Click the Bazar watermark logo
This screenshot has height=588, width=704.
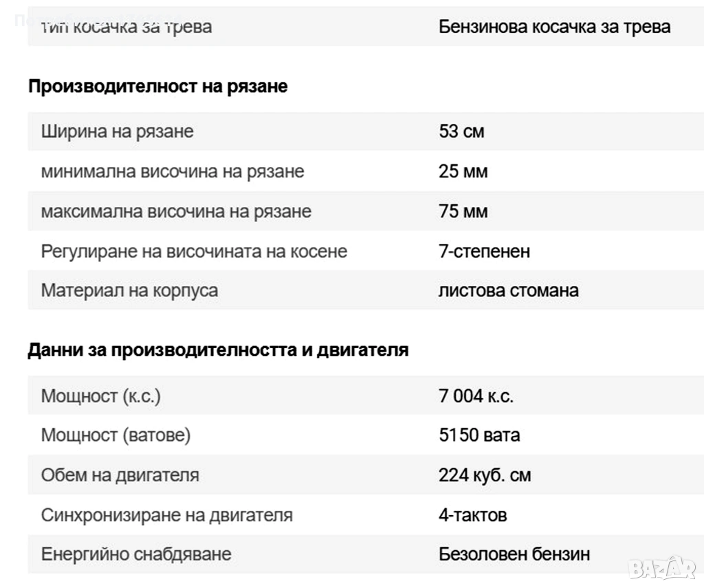pos(661,568)
